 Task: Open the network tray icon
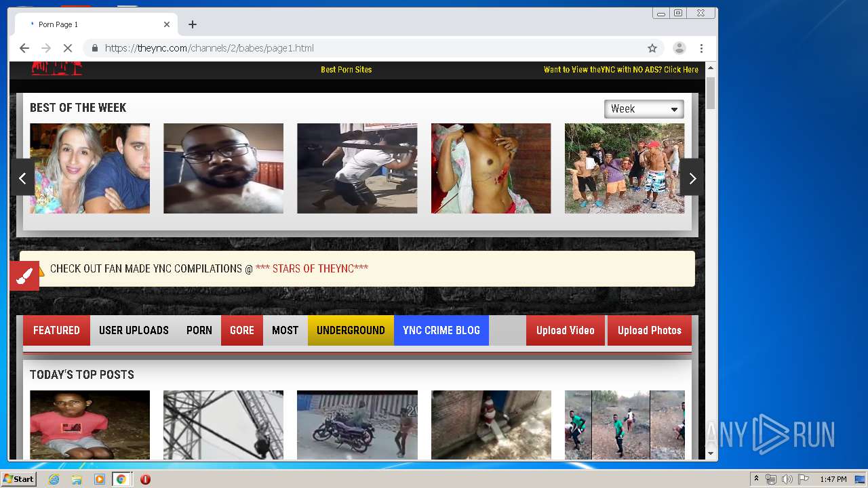pyautogui.click(x=771, y=479)
